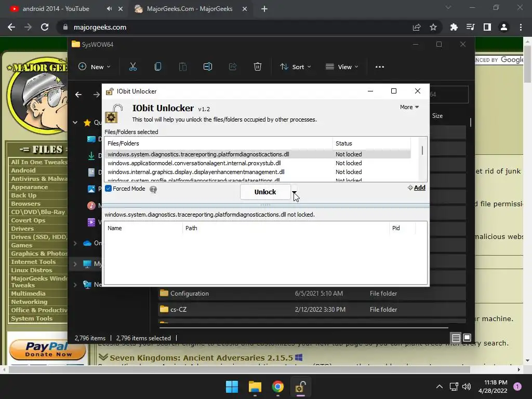This screenshot has height=399, width=532.
Task: Open the More dropdown in IObit Unlocker
Action: tap(409, 107)
